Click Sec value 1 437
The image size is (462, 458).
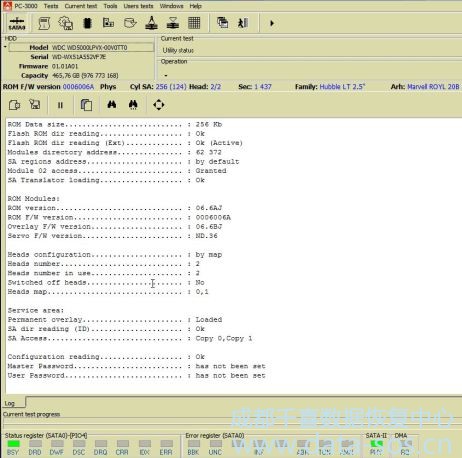pyautogui.click(x=263, y=87)
